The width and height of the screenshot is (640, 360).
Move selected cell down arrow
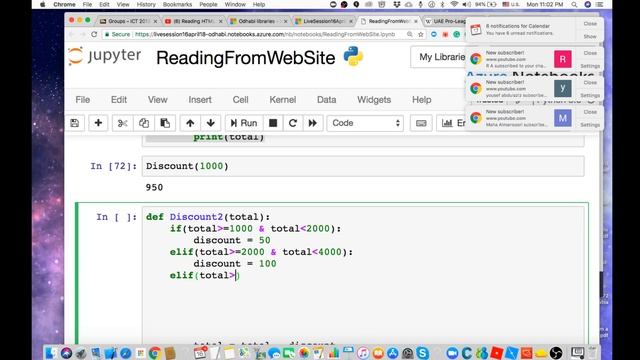[x=211, y=123]
